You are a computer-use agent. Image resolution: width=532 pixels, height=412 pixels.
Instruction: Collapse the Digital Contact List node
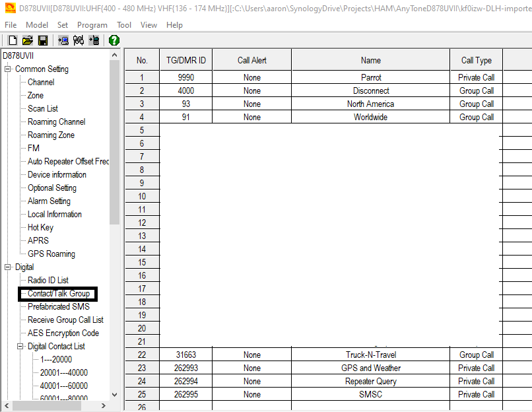tap(20, 347)
